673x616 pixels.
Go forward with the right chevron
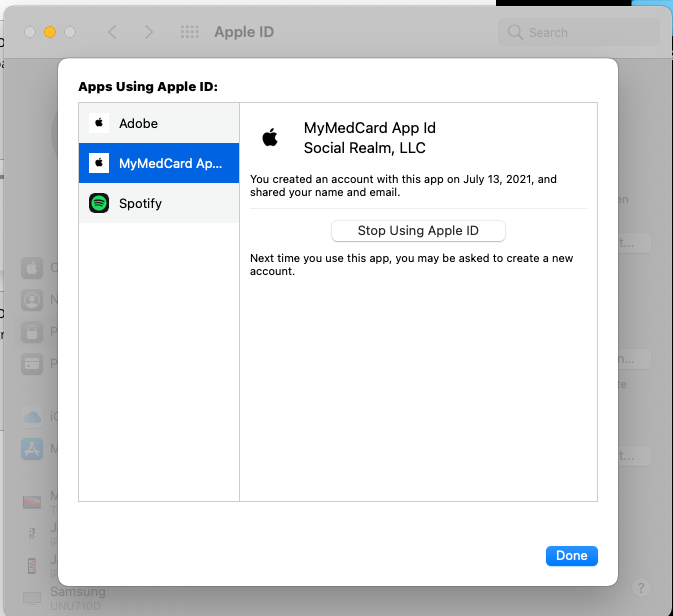(149, 32)
